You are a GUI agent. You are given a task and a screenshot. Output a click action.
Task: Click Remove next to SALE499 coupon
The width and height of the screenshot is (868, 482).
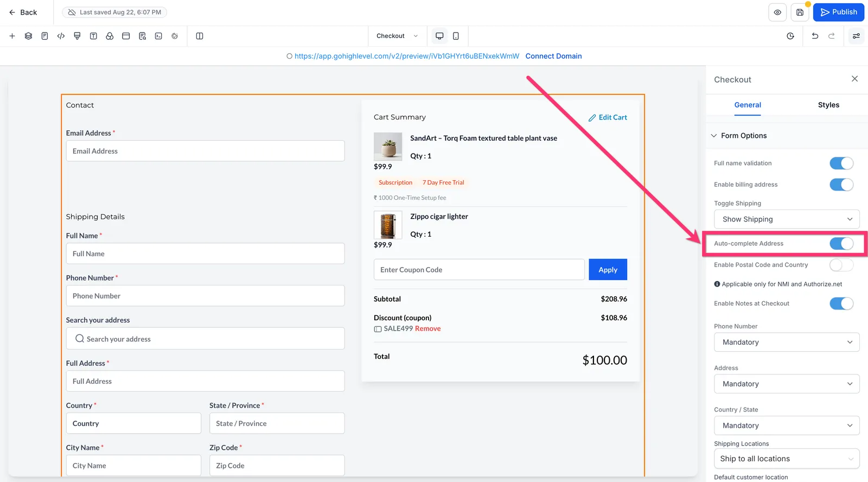coord(427,328)
